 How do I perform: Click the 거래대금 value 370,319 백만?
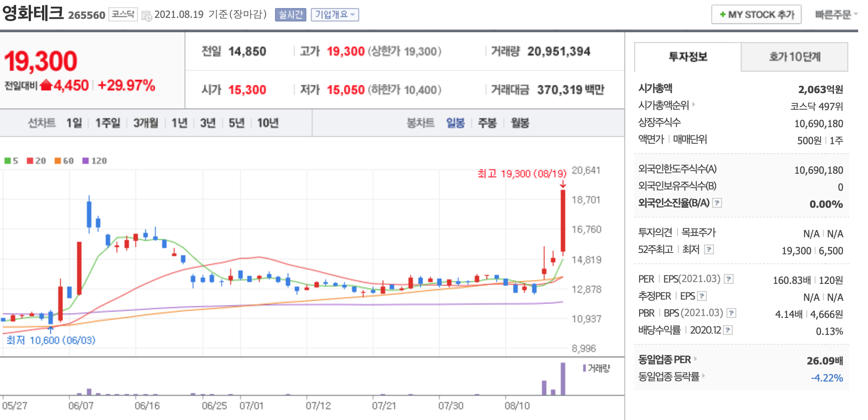coord(571,90)
